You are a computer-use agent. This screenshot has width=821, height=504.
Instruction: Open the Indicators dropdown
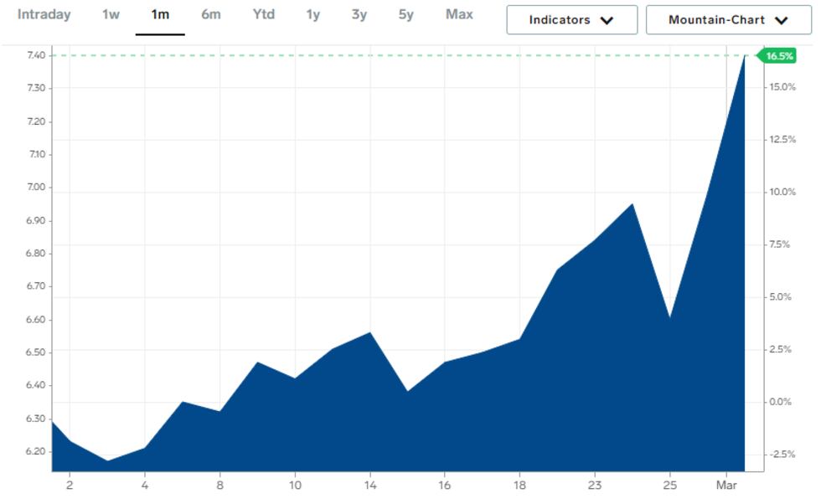point(571,20)
